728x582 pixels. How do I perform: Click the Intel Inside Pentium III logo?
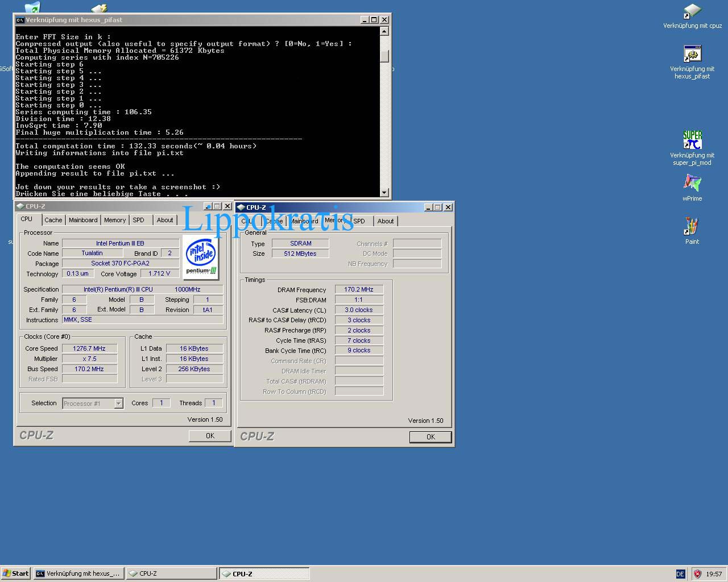201,257
